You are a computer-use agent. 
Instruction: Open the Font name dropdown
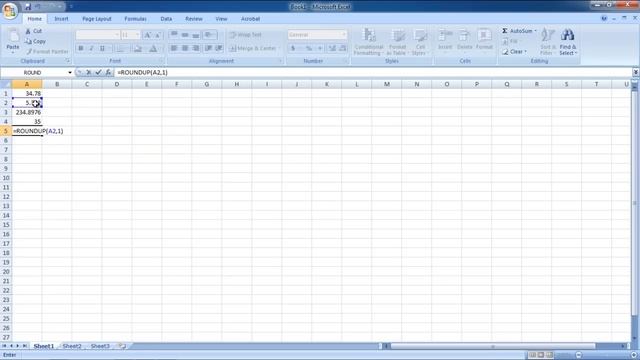(117, 35)
